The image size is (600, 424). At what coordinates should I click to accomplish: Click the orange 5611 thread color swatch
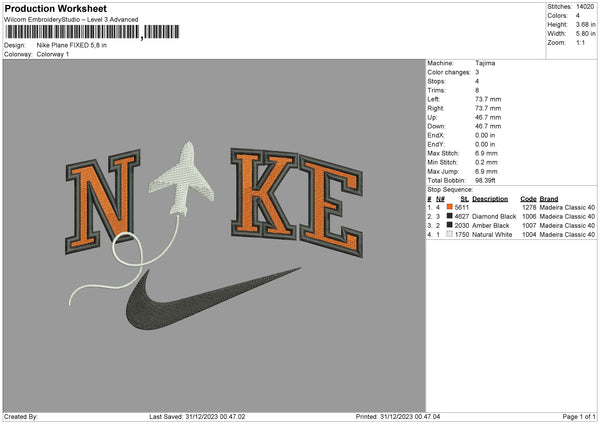tap(449, 207)
